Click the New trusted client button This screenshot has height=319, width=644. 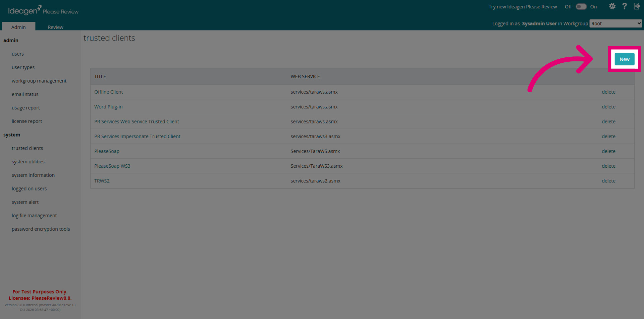[624, 59]
